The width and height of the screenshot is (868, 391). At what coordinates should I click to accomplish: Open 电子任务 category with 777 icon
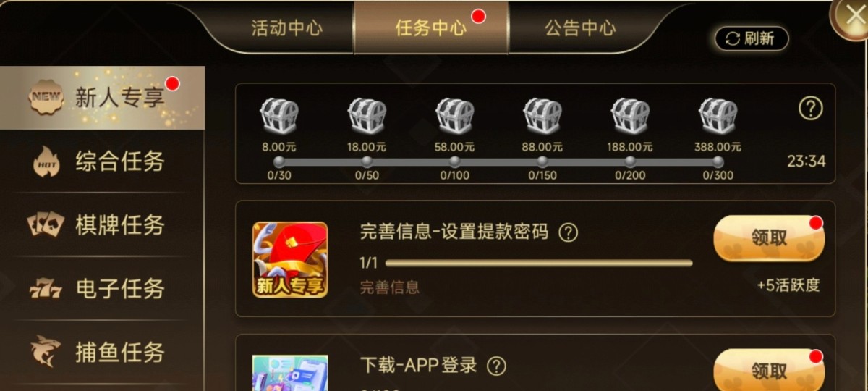(x=102, y=289)
